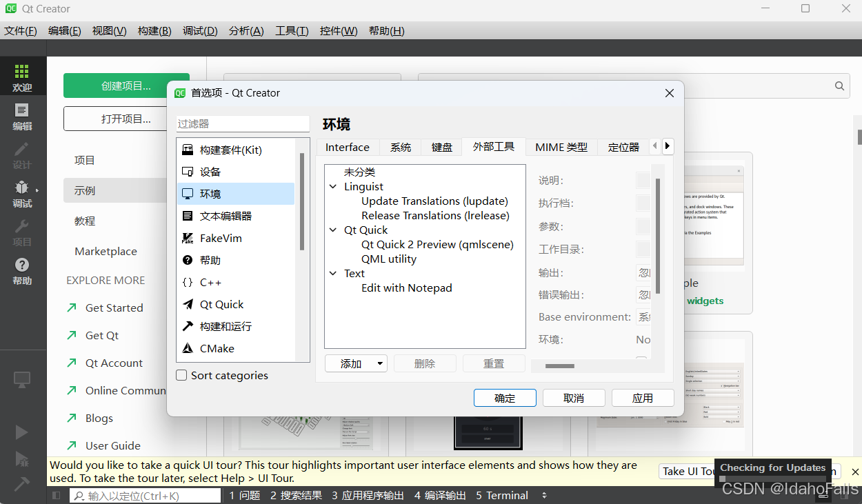
Task: Select the 构建和运行 category in preferences
Action: (236, 326)
